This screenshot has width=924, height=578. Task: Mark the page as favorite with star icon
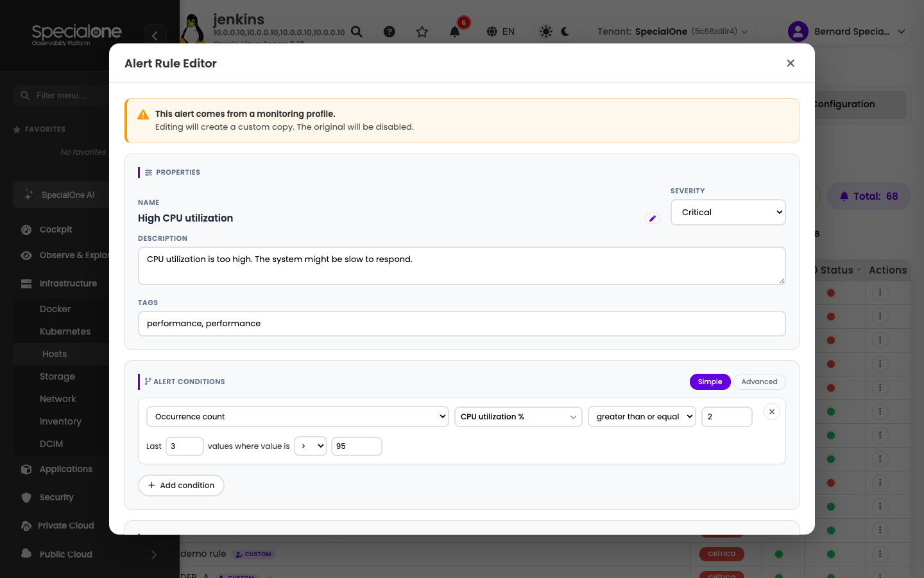[x=422, y=31]
